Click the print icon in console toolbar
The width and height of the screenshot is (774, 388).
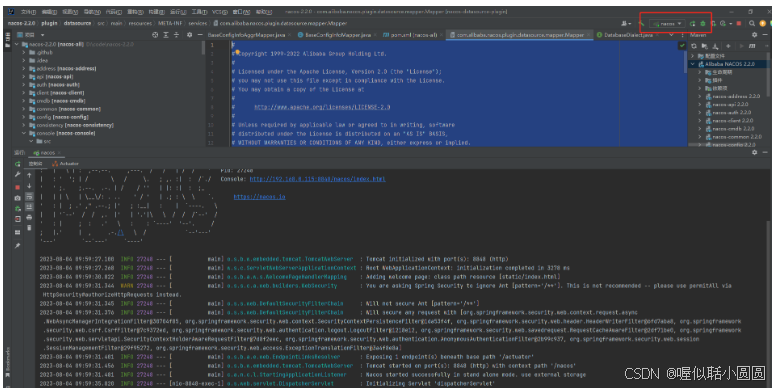pos(29,218)
